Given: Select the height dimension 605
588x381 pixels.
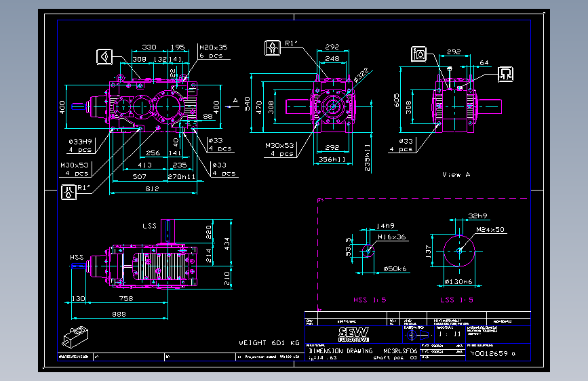Looking at the screenshot, I should [x=396, y=100].
